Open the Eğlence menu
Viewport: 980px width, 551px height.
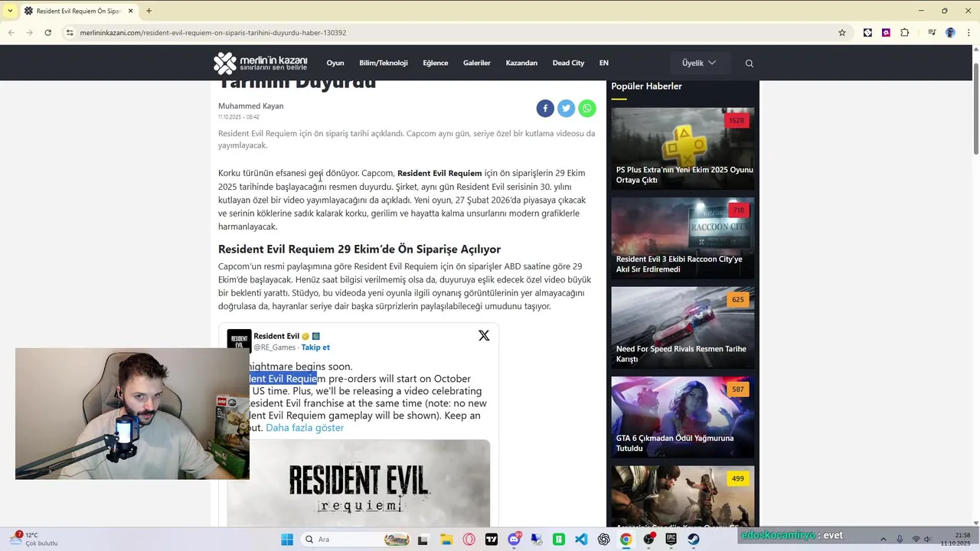click(436, 63)
